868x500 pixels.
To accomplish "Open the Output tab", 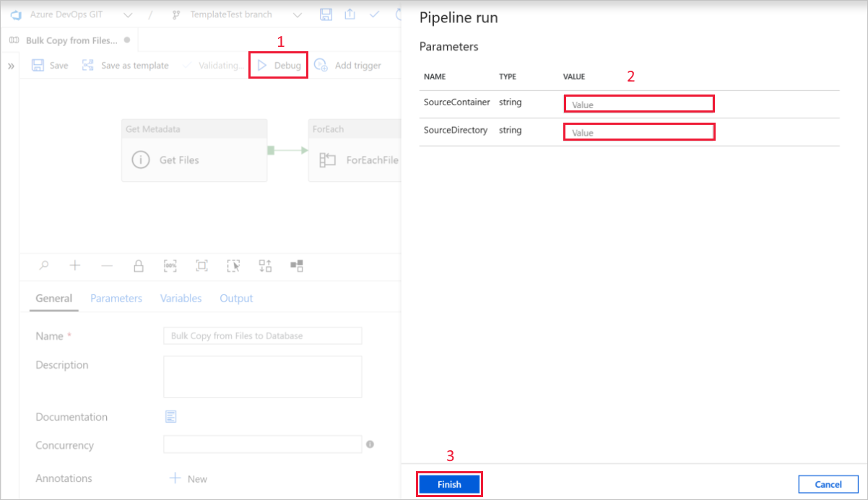I will click(x=236, y=298).
